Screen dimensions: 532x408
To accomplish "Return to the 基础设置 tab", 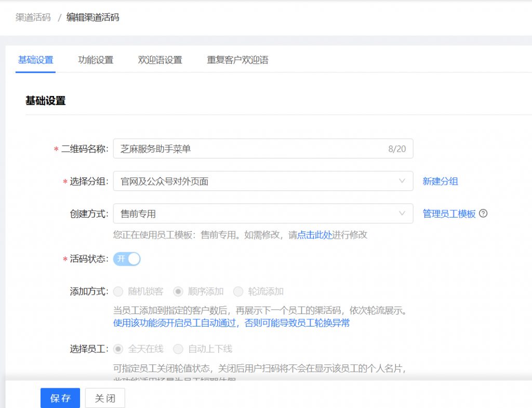I will (35, 60).
